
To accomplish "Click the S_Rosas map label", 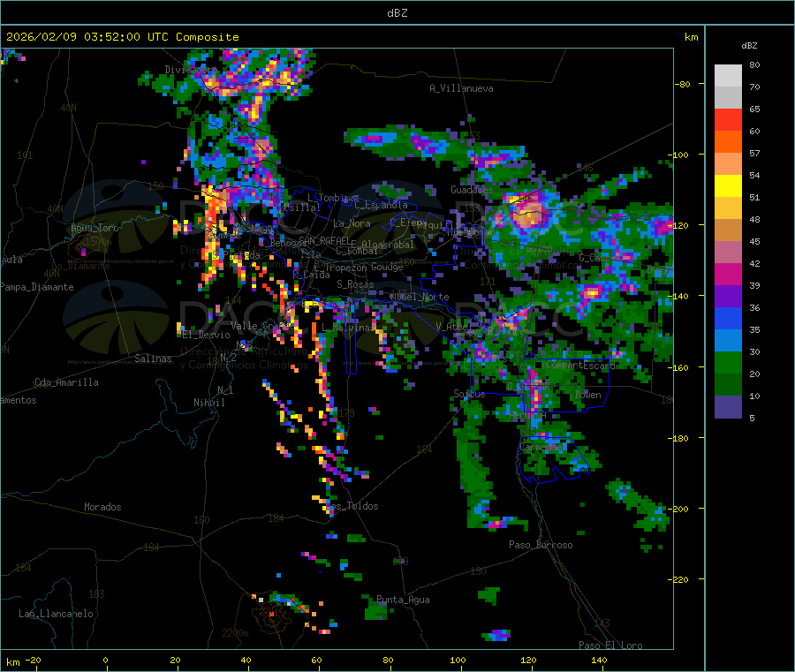I will pos(355,284).
